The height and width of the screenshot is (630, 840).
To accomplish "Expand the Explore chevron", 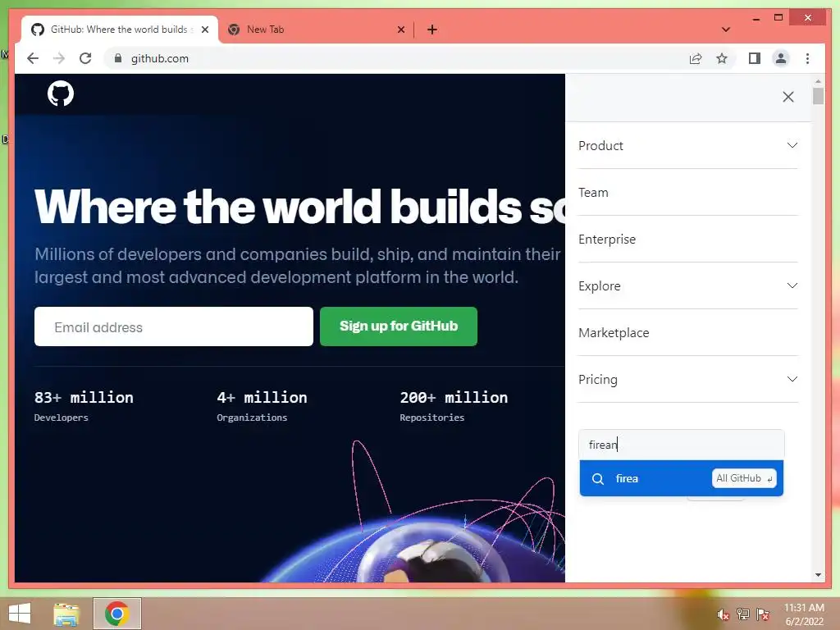I will [x=792, y=285].
